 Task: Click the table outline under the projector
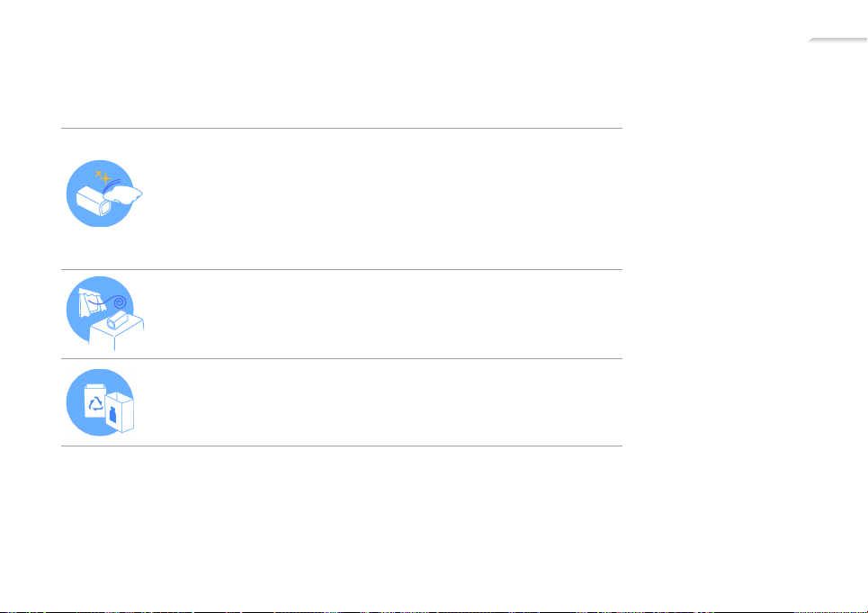coord(117,332)
